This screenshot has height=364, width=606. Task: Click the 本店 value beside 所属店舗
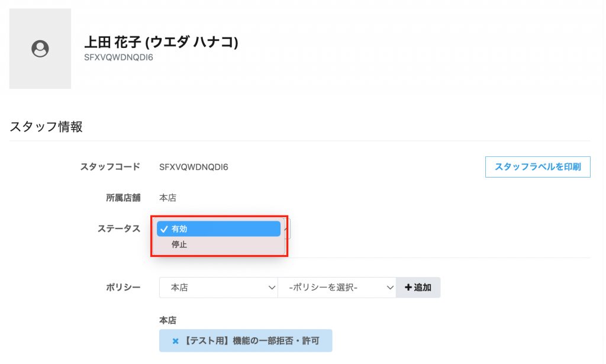(167, 198)
